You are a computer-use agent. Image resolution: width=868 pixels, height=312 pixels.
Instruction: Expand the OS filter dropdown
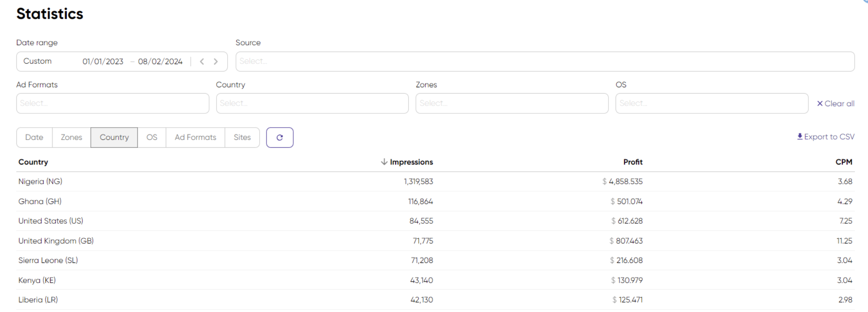[x=711, y=103]
